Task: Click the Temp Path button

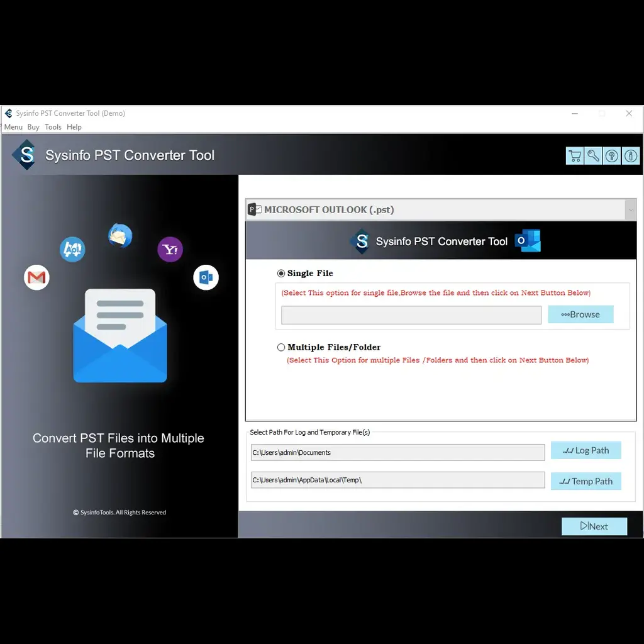Action: click(586, 481)
